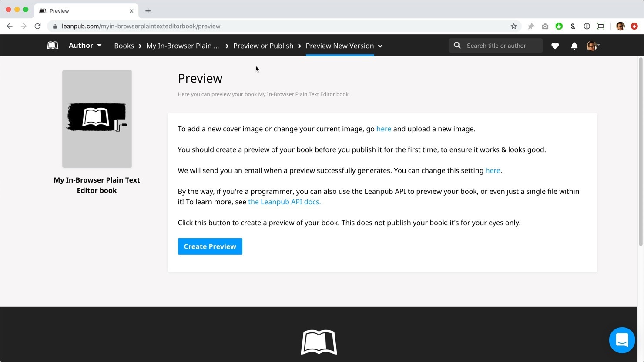Click the footer Leanpub book logo
Image resolution: width=644 pixels, height=362 pixels.
(319, 342)
